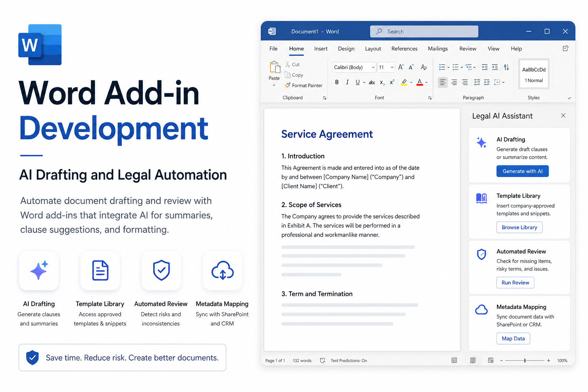Insert a numbered list
This screenshot has height=392, width=588.
click(x=456, y=67)
